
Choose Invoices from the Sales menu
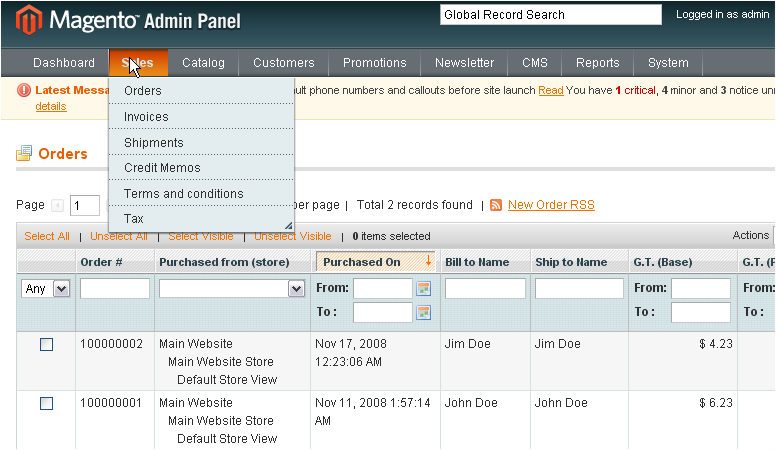click(x=146, y=117)
